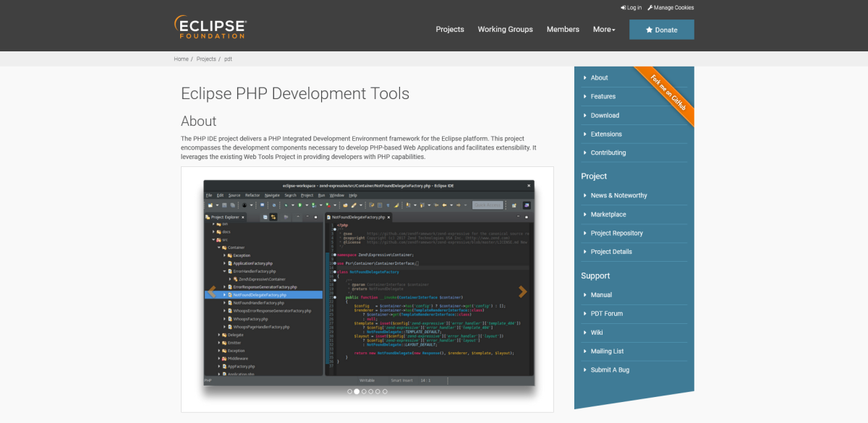The width and height of the screenshot is (868, 423).
Task: Select NotFoundDelegateFactory.php editor tab in screenshot
Action: coord(359,217)
